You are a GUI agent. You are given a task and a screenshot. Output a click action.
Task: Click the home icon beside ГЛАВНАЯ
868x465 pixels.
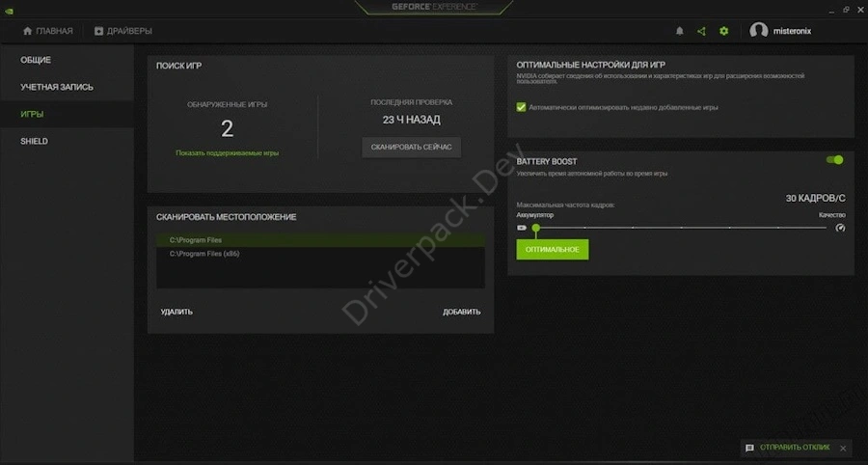(x=27, y=31)
